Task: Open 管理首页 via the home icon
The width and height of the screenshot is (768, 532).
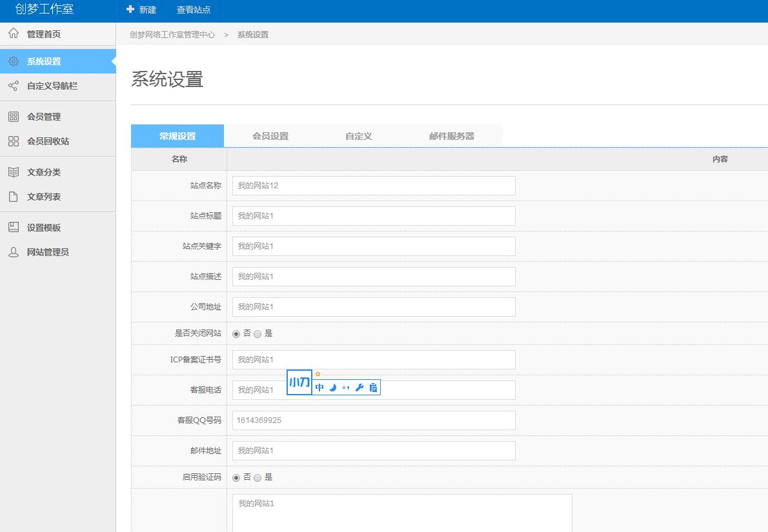Action: pos(13,34)
